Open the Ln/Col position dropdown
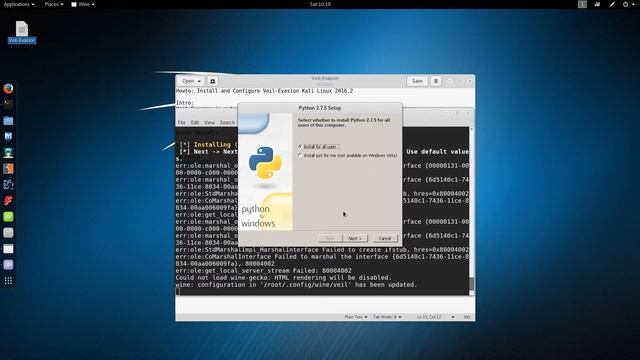The width and height of the screenshot is (640, 360). pos(435,317)
